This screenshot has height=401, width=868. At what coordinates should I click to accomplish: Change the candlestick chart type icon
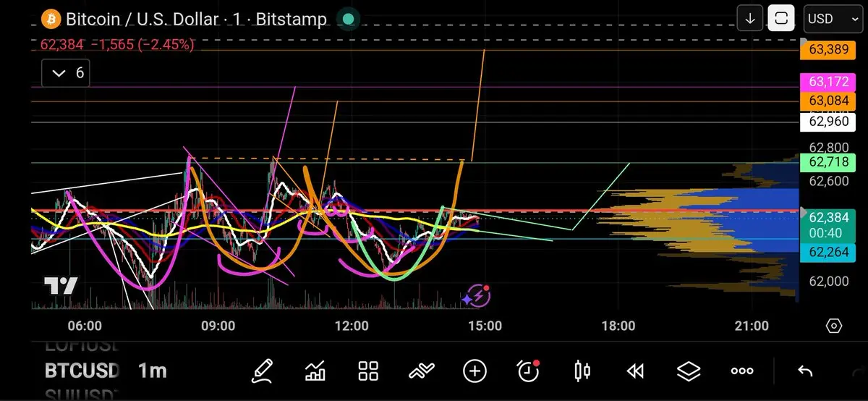click(x=582, y=371)
